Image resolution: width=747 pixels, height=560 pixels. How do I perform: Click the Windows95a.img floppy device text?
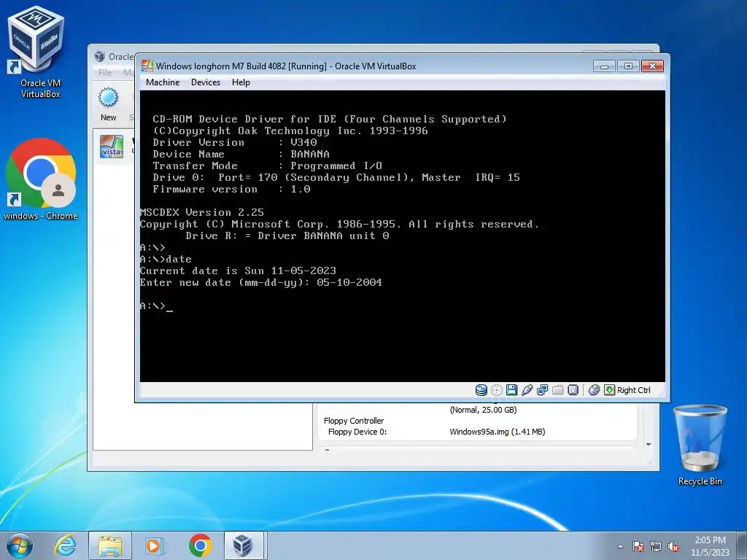[498, 432]
